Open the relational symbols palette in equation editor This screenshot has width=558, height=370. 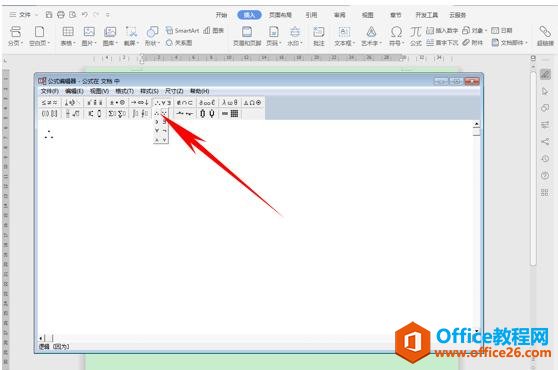[49, 102]
